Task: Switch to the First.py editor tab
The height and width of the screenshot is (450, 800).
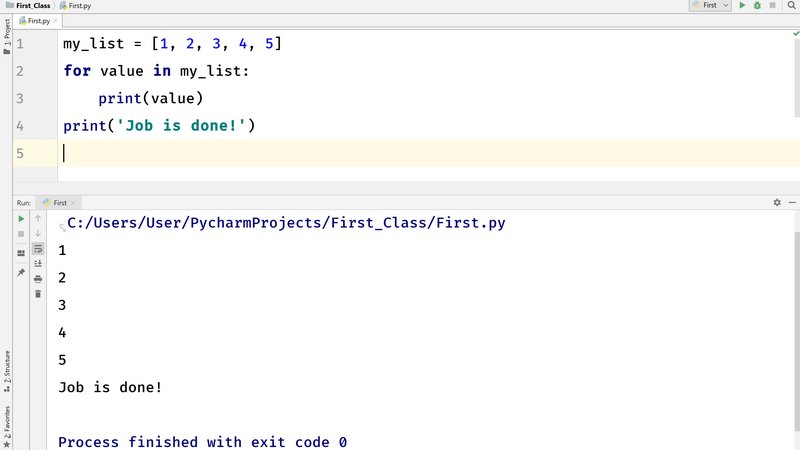Action: 40,20
